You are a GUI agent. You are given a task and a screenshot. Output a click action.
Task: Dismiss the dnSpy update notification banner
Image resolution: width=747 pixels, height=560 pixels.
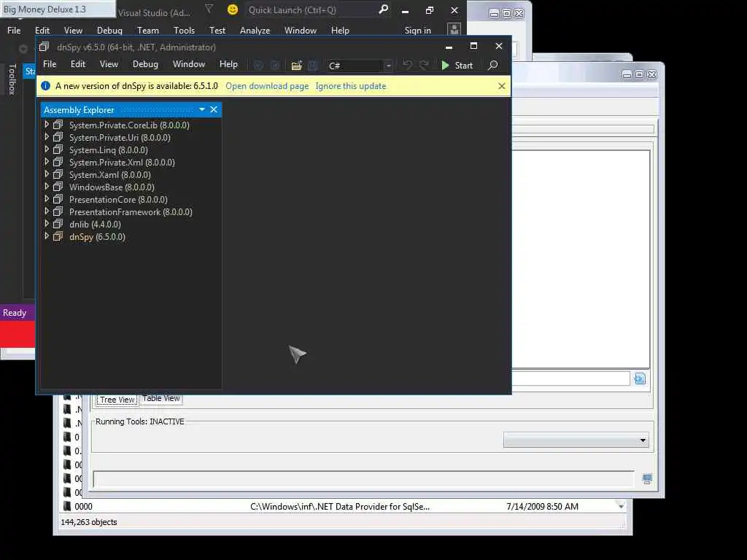coord(502,86)
